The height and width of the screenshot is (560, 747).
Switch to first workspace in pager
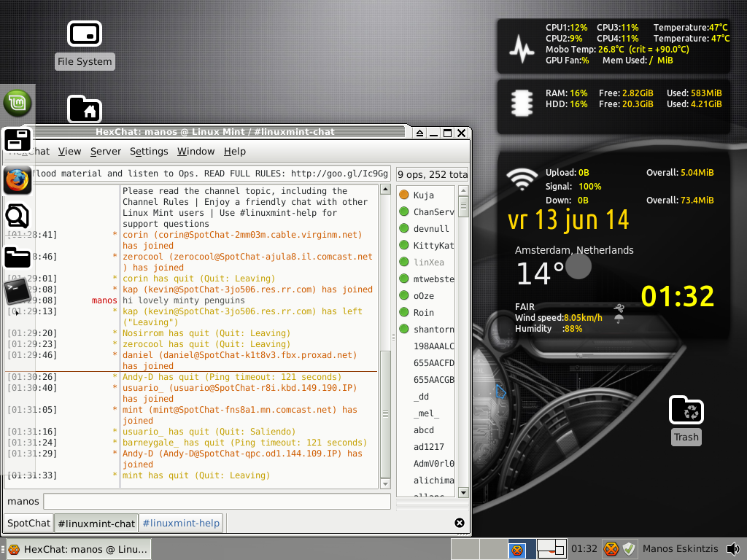[465, 549]
